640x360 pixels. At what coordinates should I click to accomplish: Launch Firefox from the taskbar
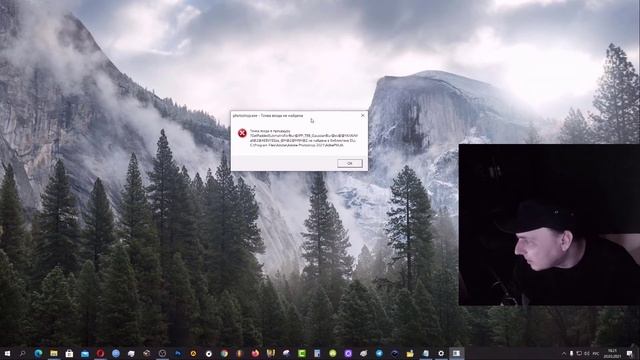pos(255,353)
